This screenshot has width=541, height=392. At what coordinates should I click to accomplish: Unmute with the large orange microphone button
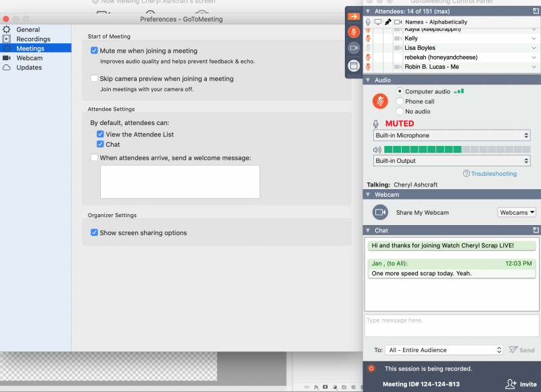point(380,101)
